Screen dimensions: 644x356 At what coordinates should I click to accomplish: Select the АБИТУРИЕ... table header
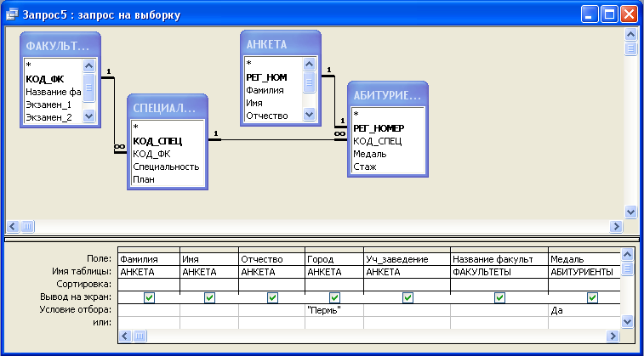point(388,95)
